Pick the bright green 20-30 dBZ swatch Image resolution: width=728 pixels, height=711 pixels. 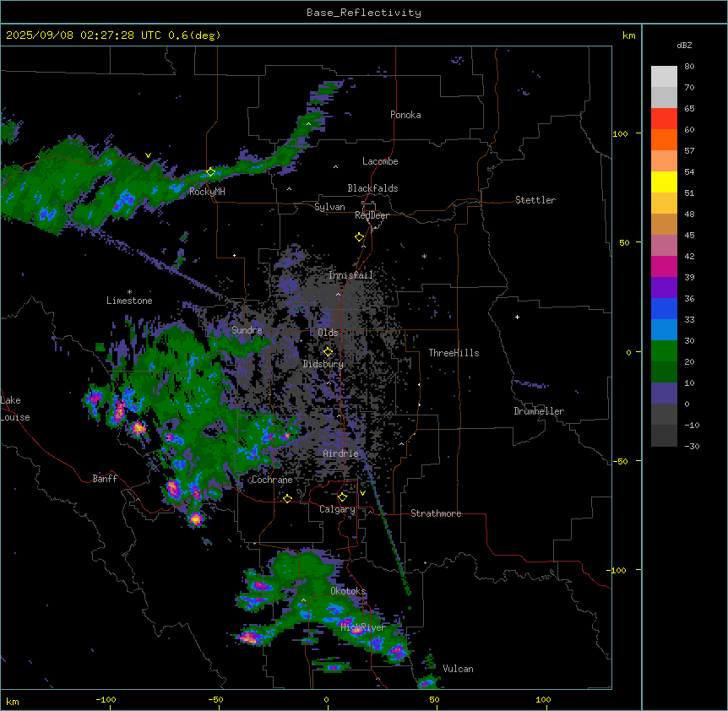point(664,351)
